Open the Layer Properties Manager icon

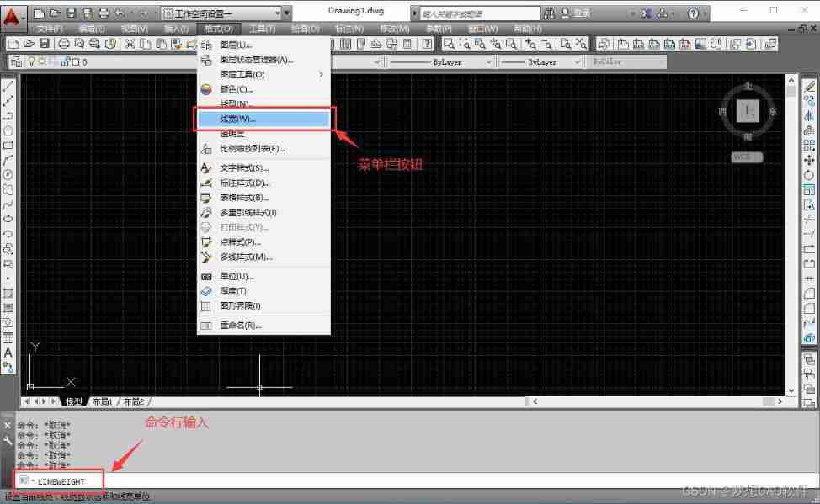(x=18, y=61)
